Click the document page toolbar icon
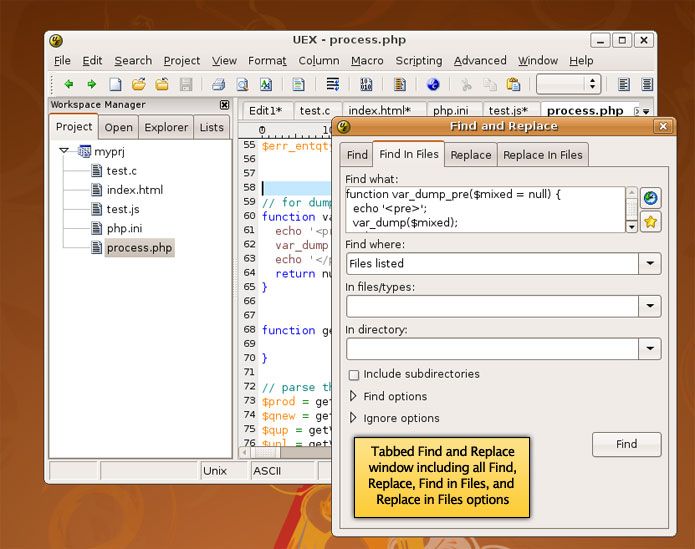This screenshot has width=695, height=549. tap(298, 84)
